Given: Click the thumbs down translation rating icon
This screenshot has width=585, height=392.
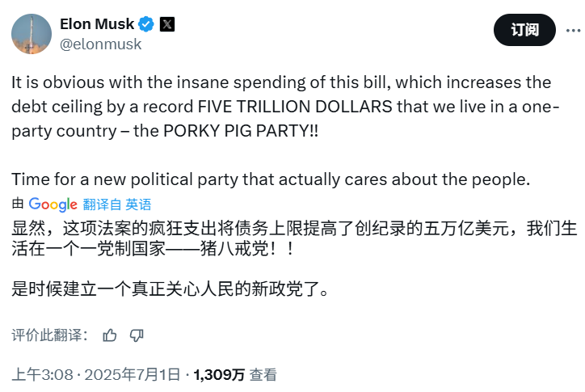Looking at the screenshot, I should click(136, 335).
